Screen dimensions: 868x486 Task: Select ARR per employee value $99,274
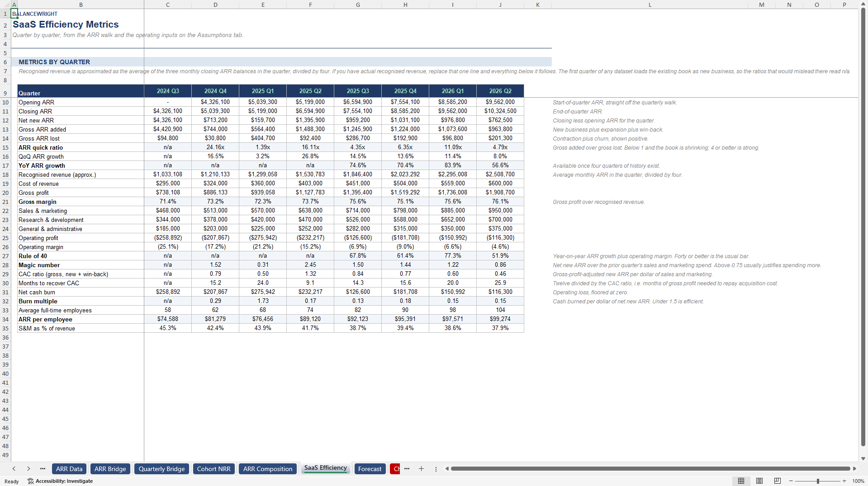coord(500,319)
